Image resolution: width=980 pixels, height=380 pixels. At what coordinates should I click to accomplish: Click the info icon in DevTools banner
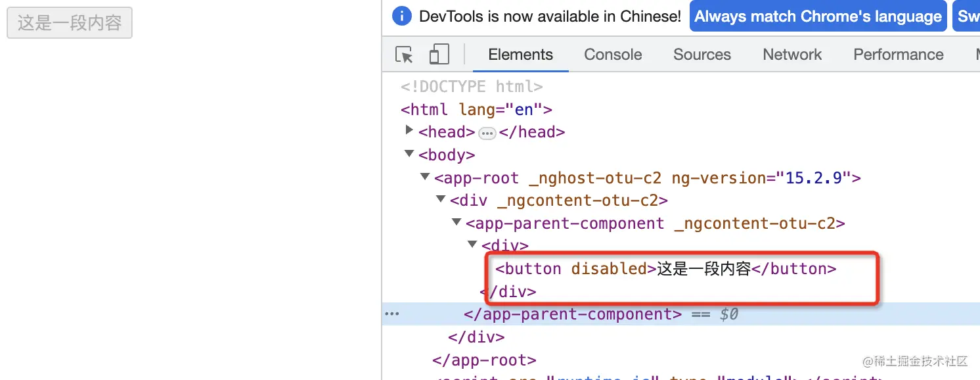[401, 16]
